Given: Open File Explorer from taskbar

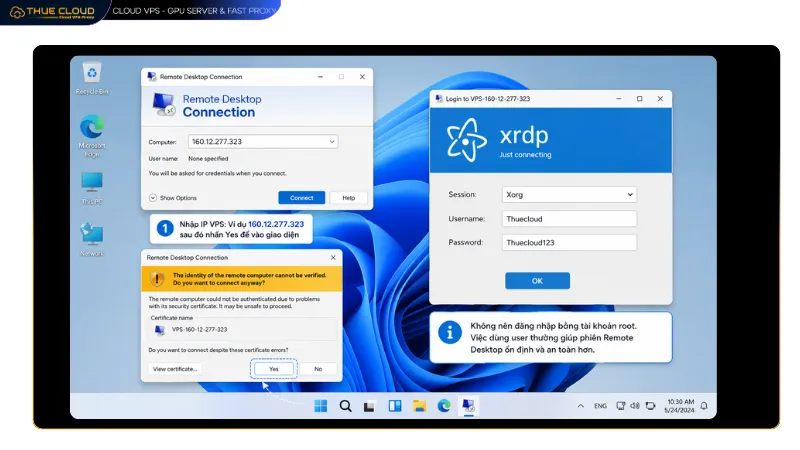Looking at the screenshot, I should pos(419,406).
